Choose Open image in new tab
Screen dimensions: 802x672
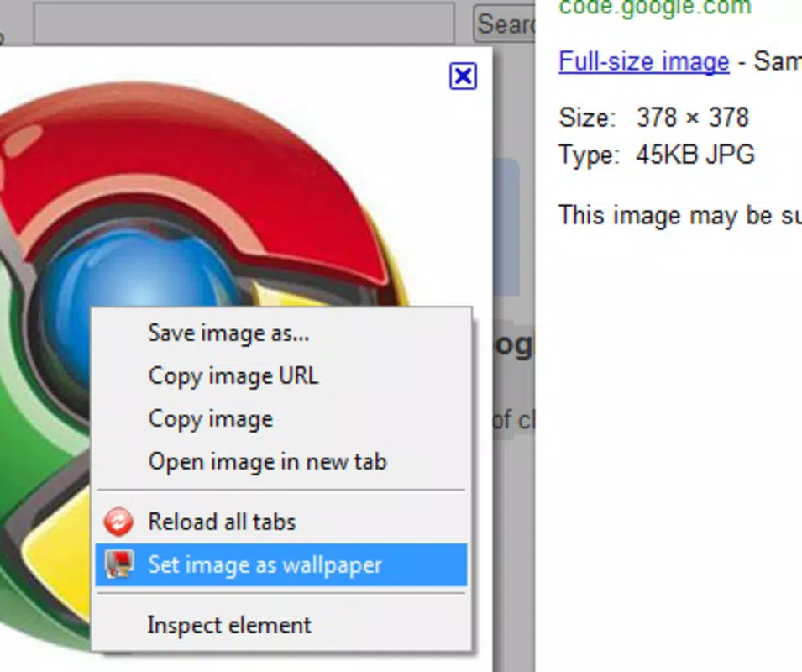[x=280, y=462]
